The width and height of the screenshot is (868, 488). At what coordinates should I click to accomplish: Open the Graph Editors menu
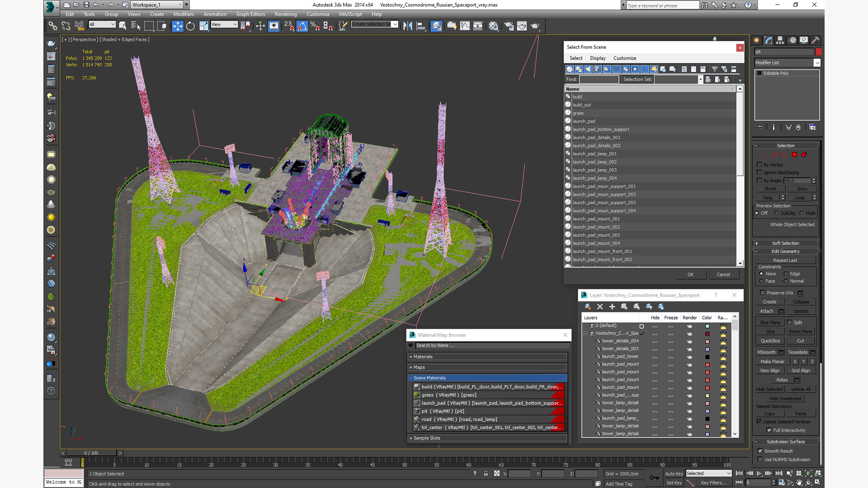point(250,14)
